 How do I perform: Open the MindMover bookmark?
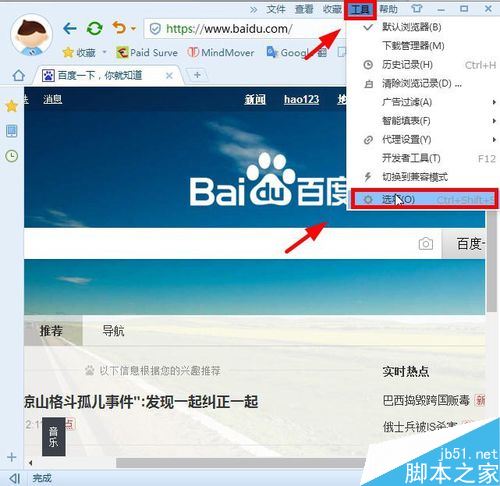[x=221, y=52]
